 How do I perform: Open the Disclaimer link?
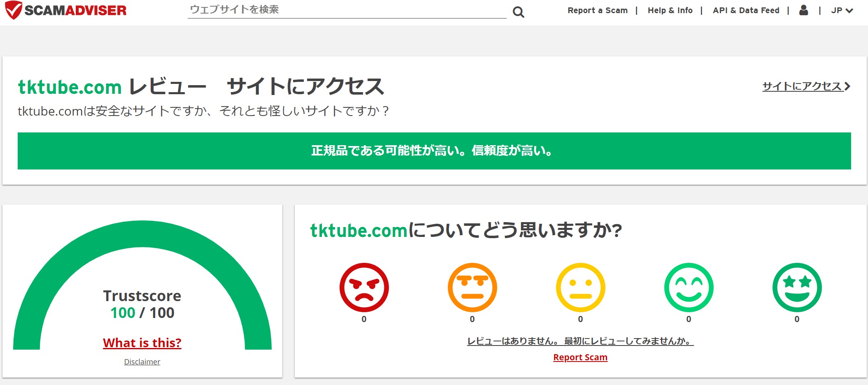(142, 362)
